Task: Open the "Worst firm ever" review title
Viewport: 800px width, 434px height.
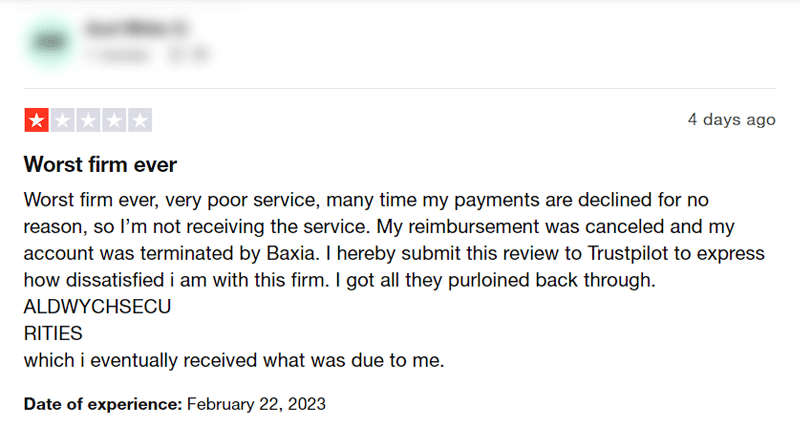Action: [x=100, y=165]
